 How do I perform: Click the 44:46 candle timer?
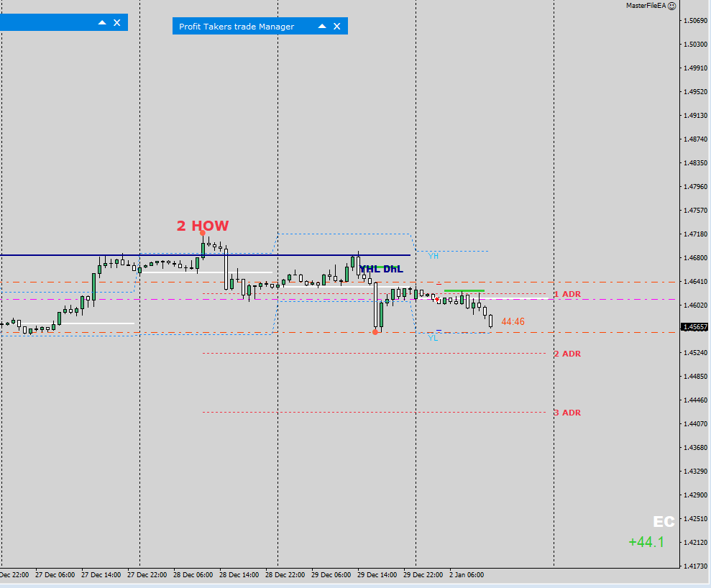pos(513,322)
